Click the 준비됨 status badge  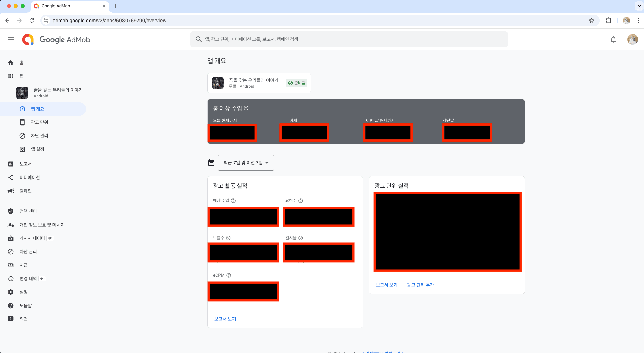(x=296, y=83)
